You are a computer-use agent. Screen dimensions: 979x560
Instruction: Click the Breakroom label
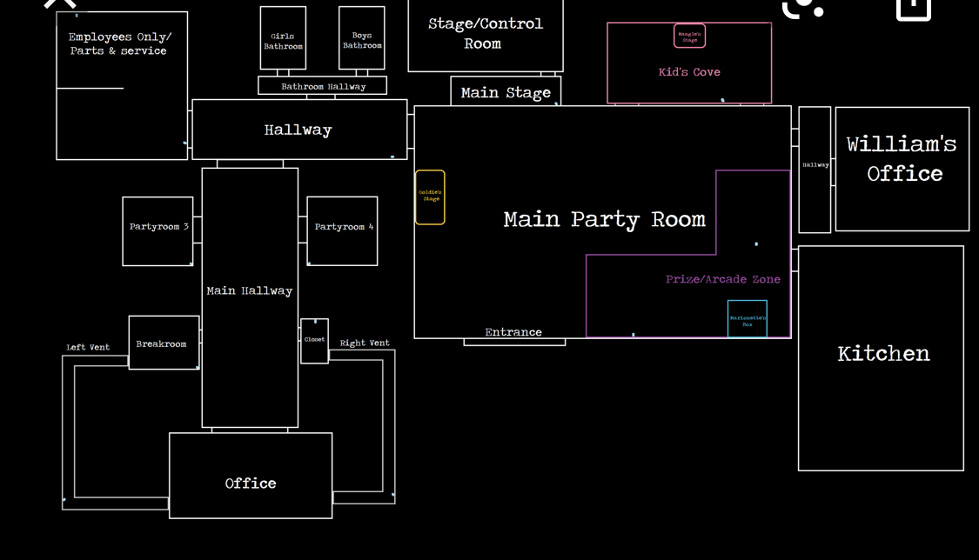point(161,343)
